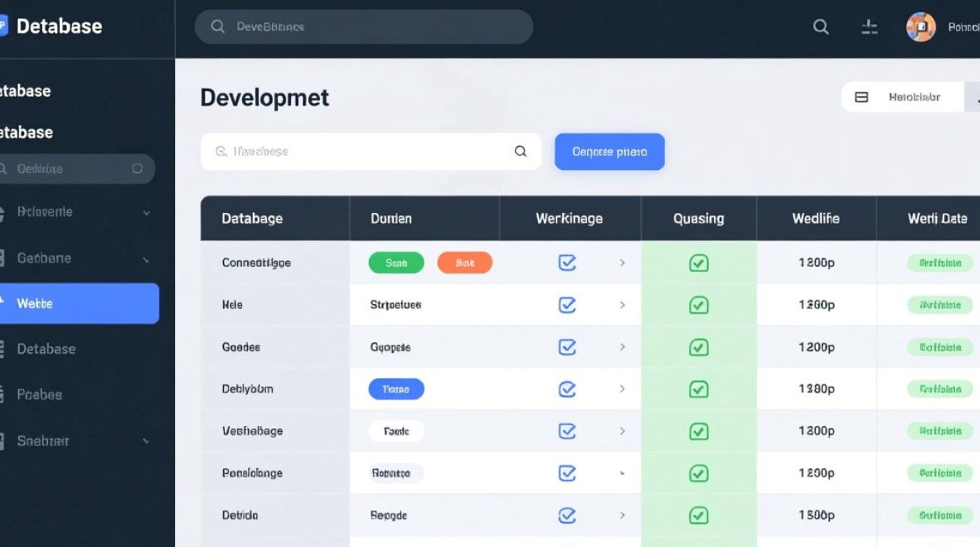
Task: Select the highlighted Webte sidebar item
Action: [x=79, y=303]
